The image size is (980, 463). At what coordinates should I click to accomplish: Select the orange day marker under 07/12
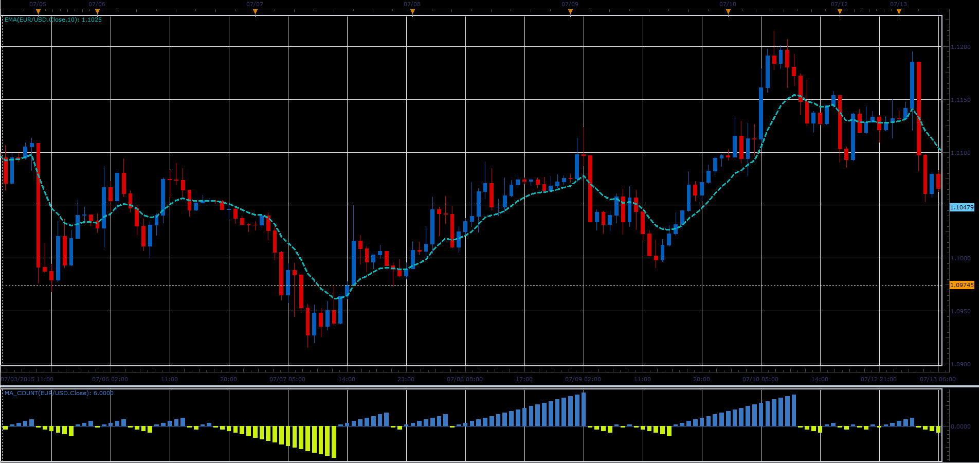(840, 12)
